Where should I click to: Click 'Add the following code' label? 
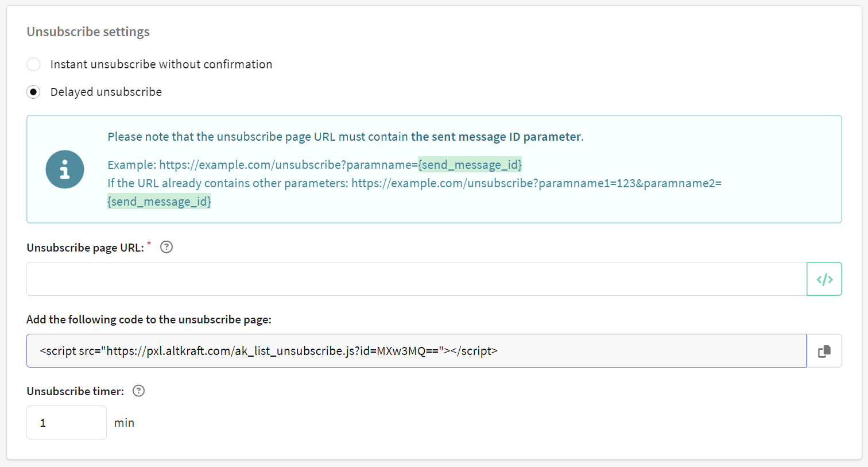(x=149, y=319)
